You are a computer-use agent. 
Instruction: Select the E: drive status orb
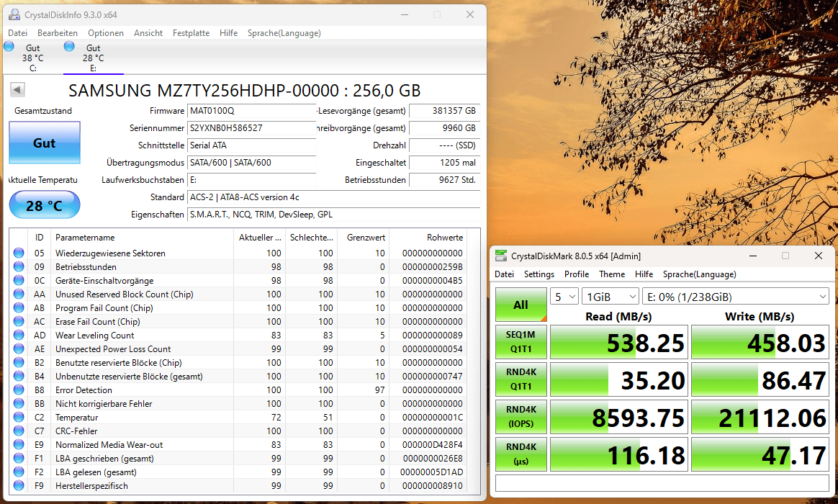[x=69, y=47]
